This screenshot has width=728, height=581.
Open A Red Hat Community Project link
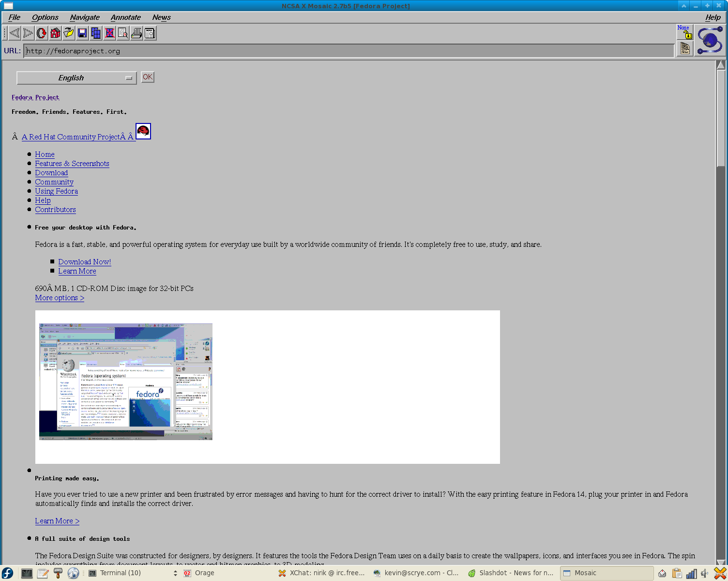pos(77,137)
